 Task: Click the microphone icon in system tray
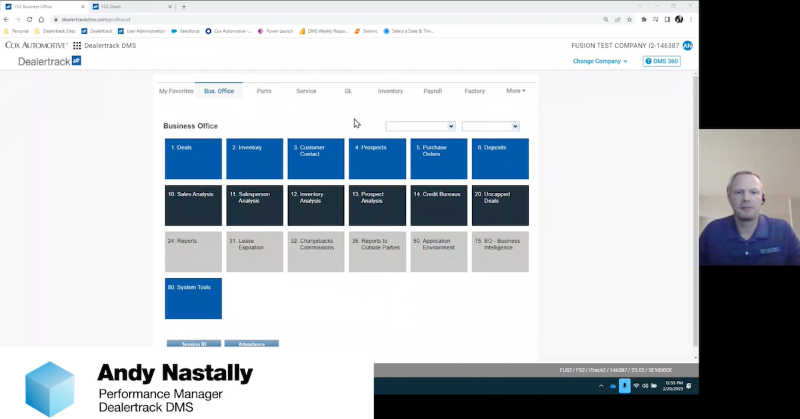click(624, 386)
